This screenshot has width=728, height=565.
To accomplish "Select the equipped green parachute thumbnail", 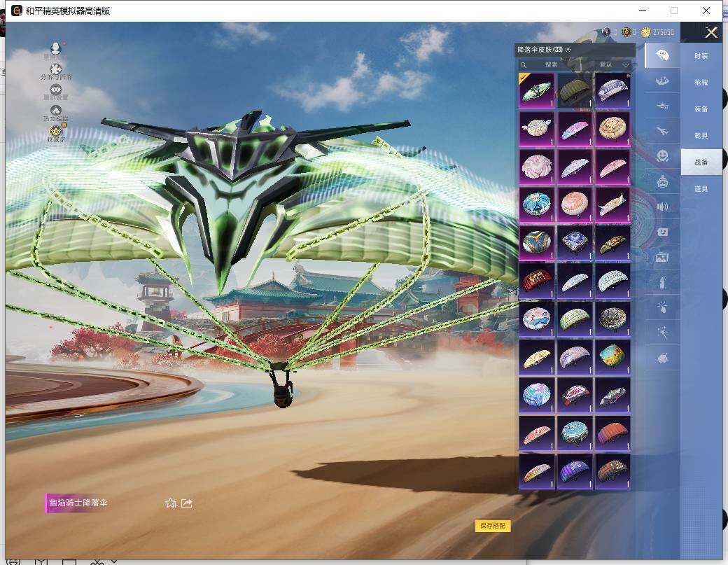I will click(536, 90).
